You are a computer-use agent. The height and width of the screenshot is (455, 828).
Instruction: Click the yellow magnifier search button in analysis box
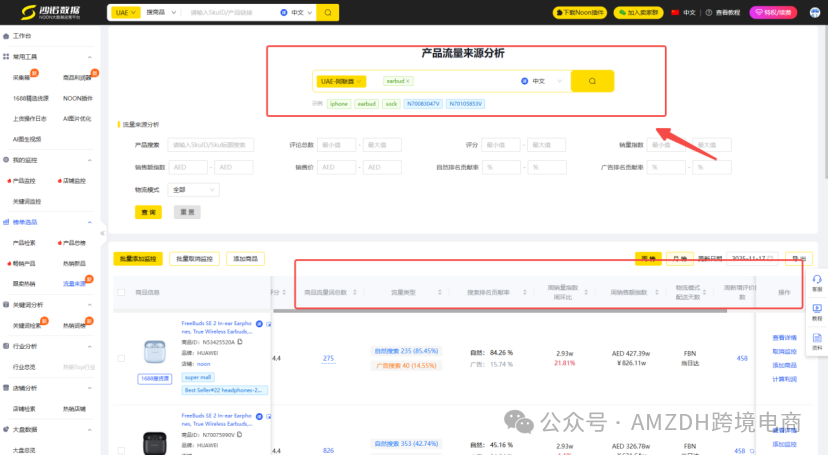592,81
